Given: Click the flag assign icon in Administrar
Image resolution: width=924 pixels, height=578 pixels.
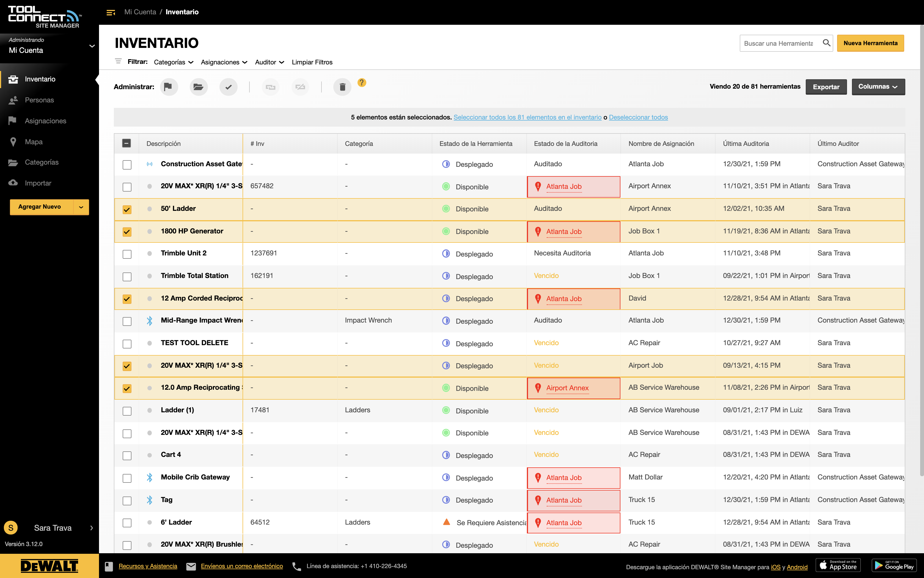Looking at the screenshot, I should coord(168,87).
